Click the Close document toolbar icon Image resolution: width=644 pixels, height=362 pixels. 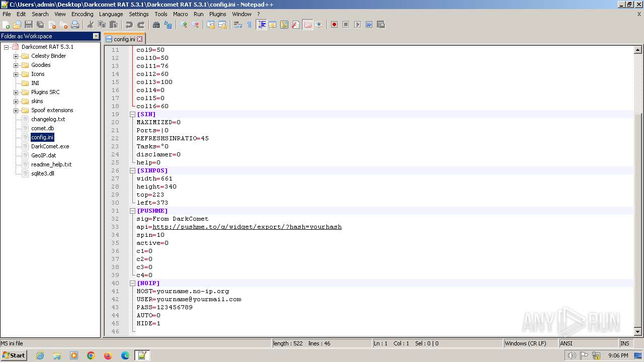coord(52,25)
